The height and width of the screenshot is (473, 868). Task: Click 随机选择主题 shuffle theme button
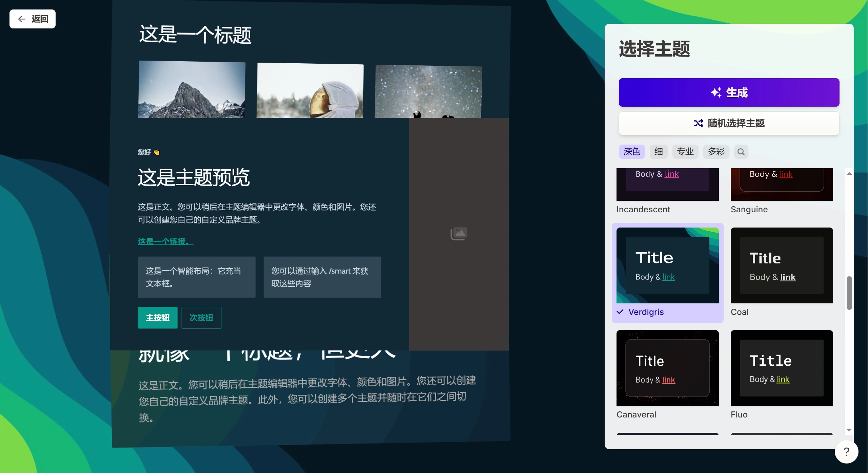tap(729, 123)
